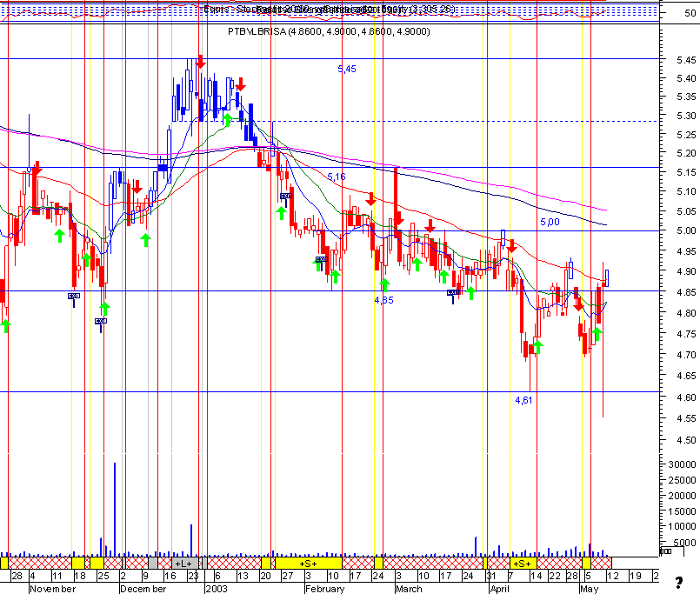Click the red sell arrow at the 5.45 peak
This screenshot has height=594, width=700.
pyautogui.click(x=201, y=61)
